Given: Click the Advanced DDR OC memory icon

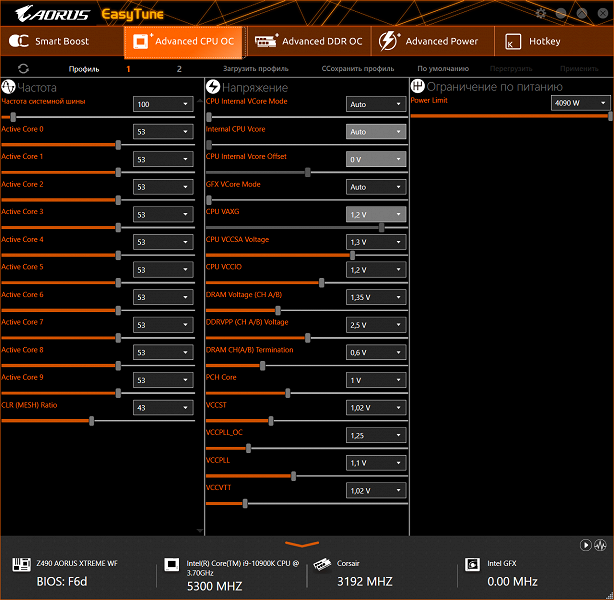Looking at the screenshot, I should point(266,41).
